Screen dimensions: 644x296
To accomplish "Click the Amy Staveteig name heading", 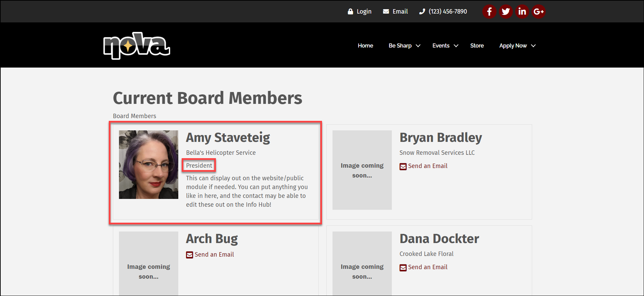I will pyautogui.click(x=228, y=137).
